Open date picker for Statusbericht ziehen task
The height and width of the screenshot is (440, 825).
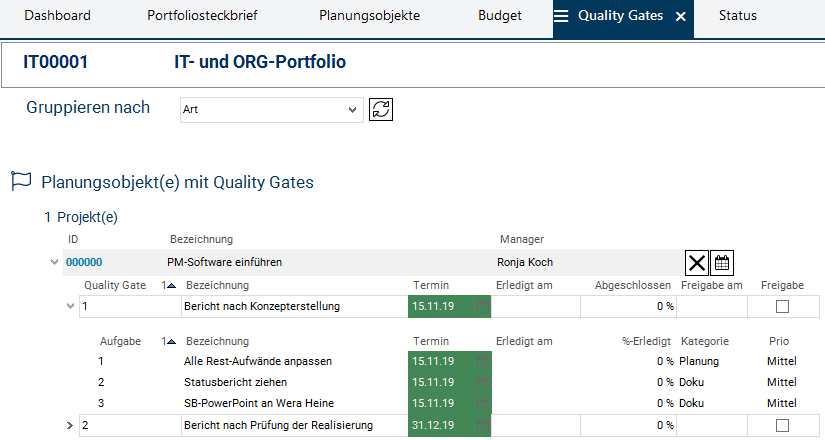[483, 382]
